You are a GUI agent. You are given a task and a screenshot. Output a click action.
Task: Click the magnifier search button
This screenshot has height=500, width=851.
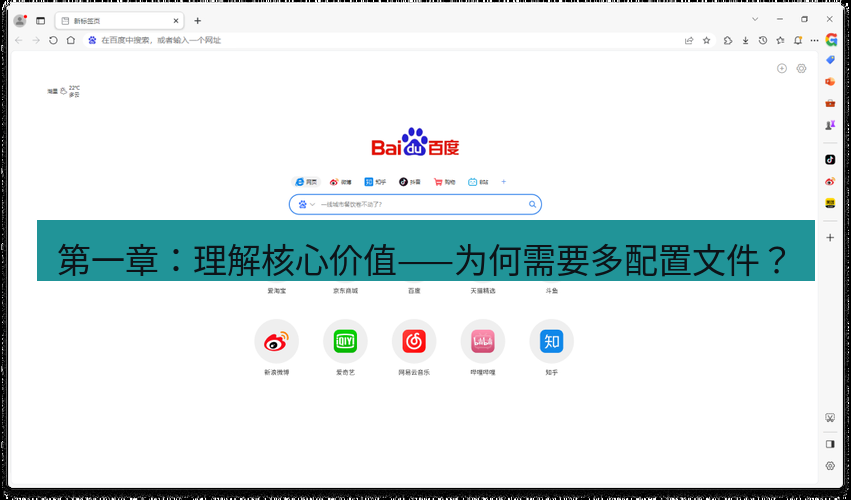(532, 204)
